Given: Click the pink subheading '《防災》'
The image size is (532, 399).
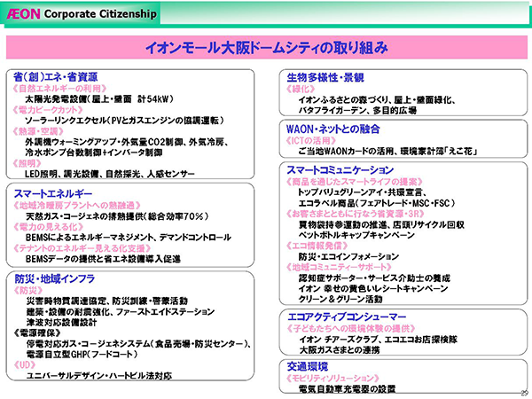Looking at the screenshot, I should click(28, 291).
